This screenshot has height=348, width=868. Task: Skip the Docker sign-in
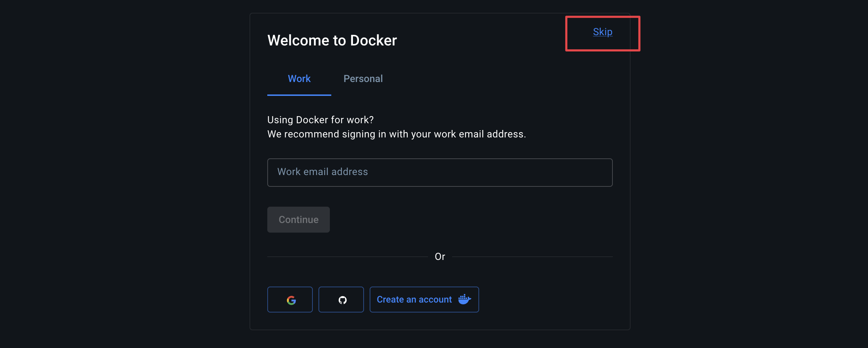pos(602,32)
